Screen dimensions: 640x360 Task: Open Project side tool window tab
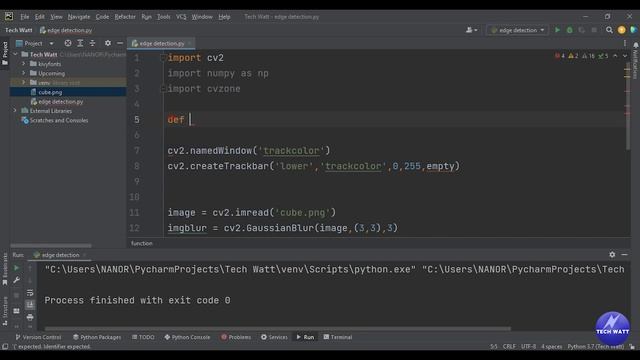point(5,53)
